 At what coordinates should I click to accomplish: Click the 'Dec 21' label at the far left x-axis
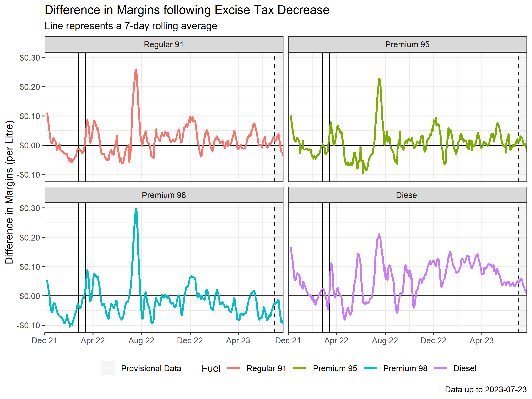[44, 341]
